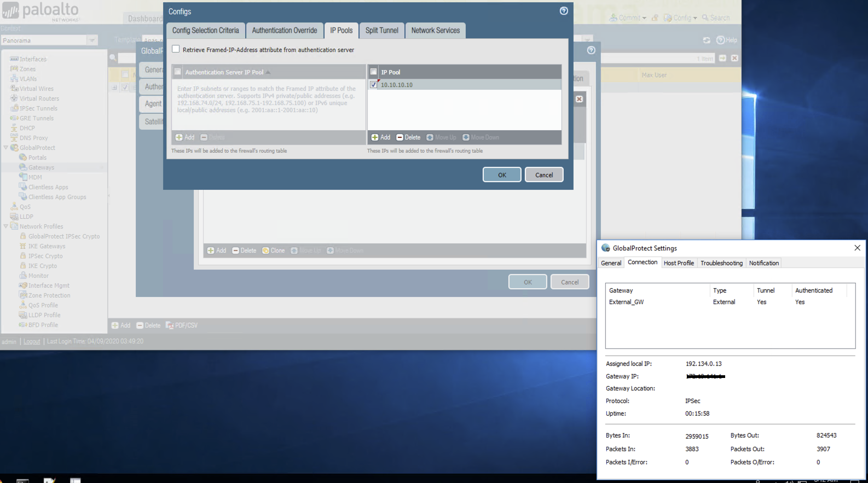Open GRE Tunnels in the tree
This screenshot has width=868, height=483.
click(37, 118)
